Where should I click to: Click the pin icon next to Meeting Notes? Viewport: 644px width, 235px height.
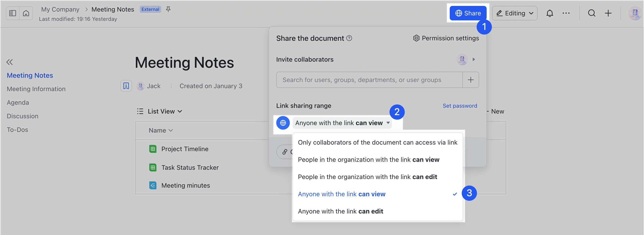pos(168,9)
